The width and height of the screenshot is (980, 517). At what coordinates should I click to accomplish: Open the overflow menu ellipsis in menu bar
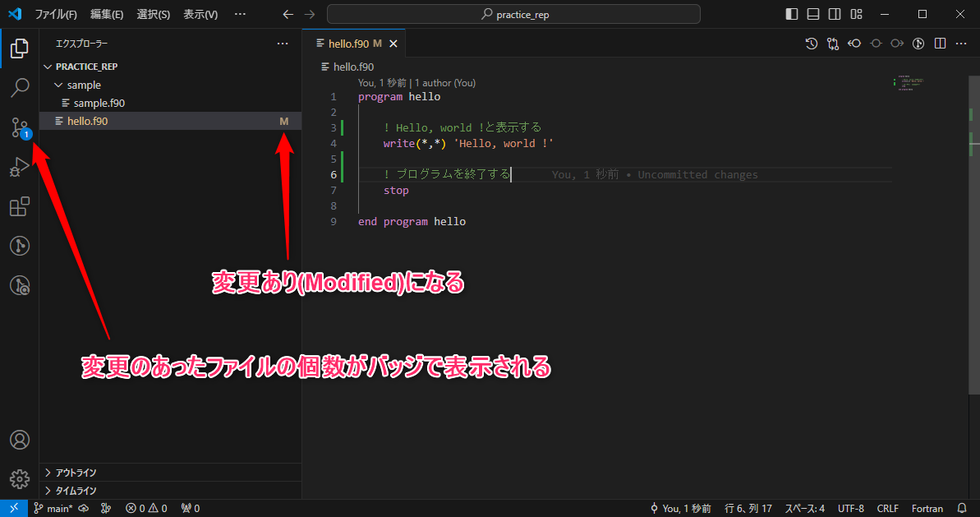[x=240, y=14]
